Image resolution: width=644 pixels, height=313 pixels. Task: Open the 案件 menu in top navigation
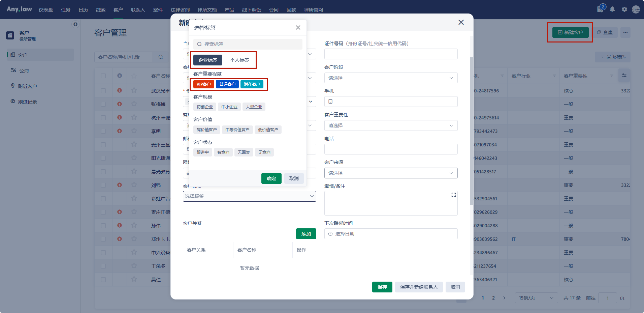(158, 10)
